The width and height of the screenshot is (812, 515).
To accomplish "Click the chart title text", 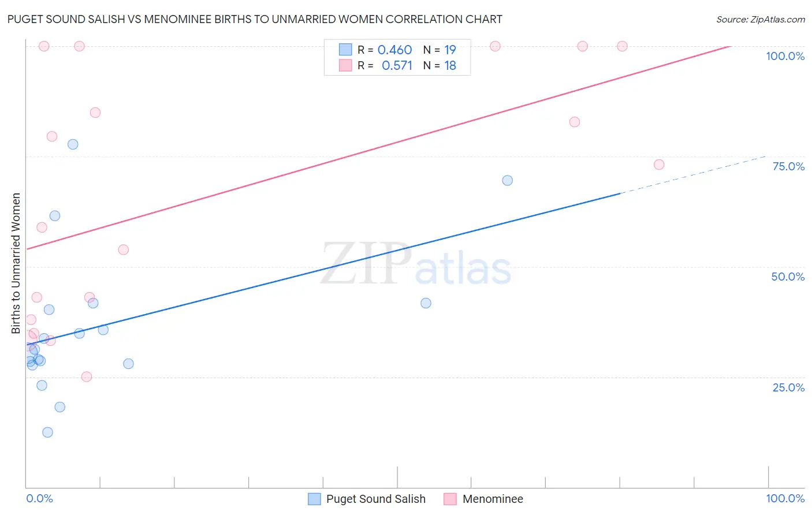I will [x=255, y=19].
